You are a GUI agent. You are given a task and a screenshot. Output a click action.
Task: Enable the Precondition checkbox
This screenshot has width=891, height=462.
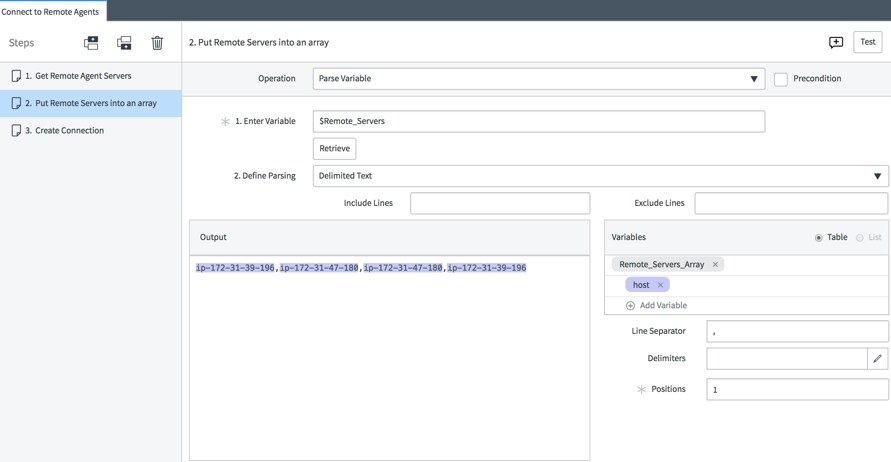pyautogui.click(x=781, y=79)
